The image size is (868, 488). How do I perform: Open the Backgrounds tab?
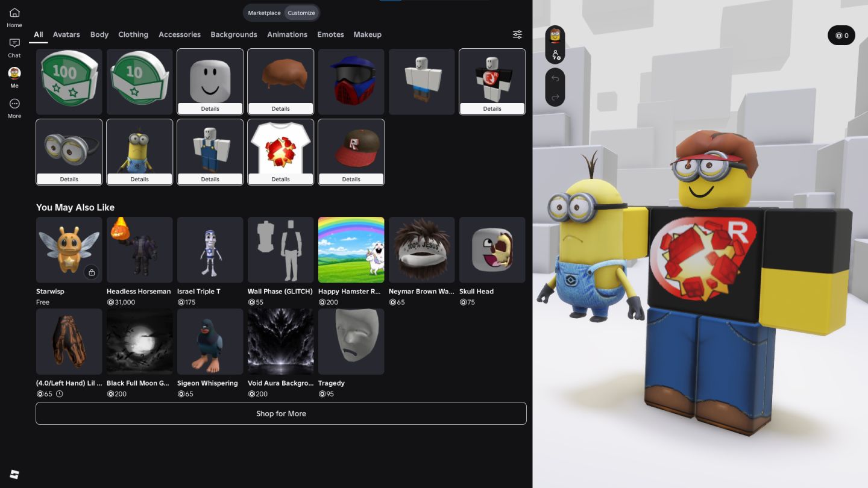[x=234, y=34]
